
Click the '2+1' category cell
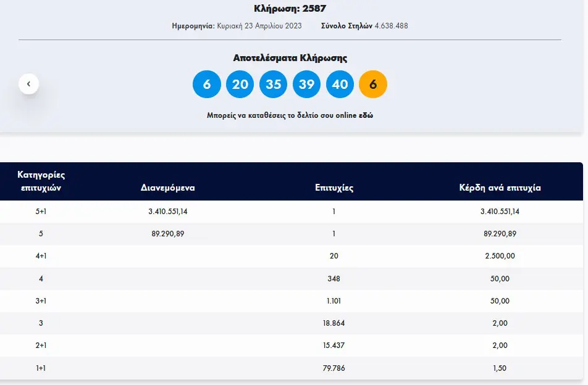point(41,346)
